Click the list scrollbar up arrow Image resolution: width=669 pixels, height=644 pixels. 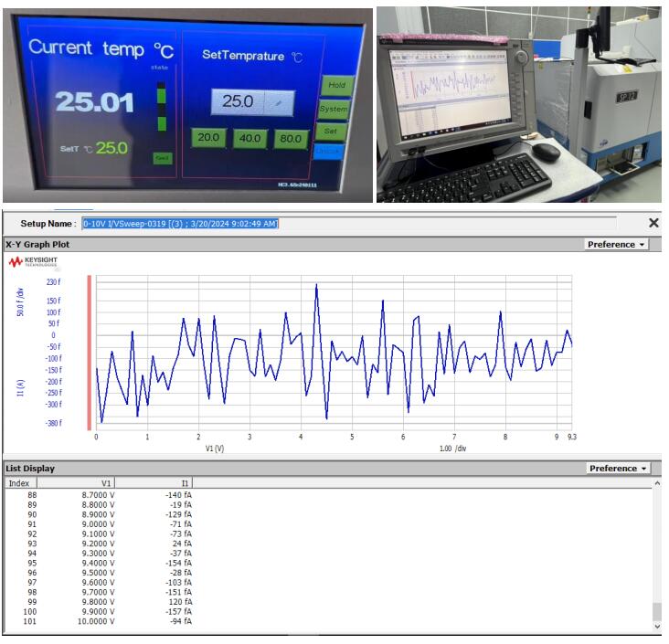(x=657, y=483)
